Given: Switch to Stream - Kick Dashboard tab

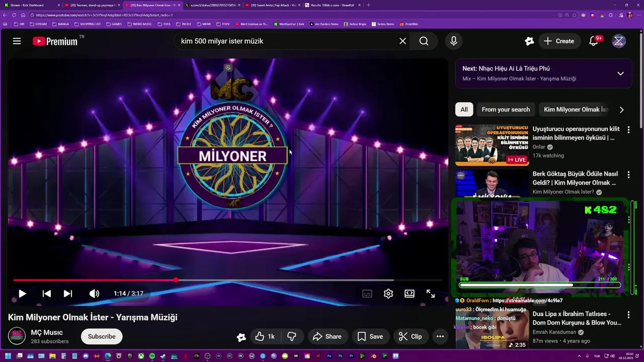Looking at the screenshot, I should [x=30, y=5].
